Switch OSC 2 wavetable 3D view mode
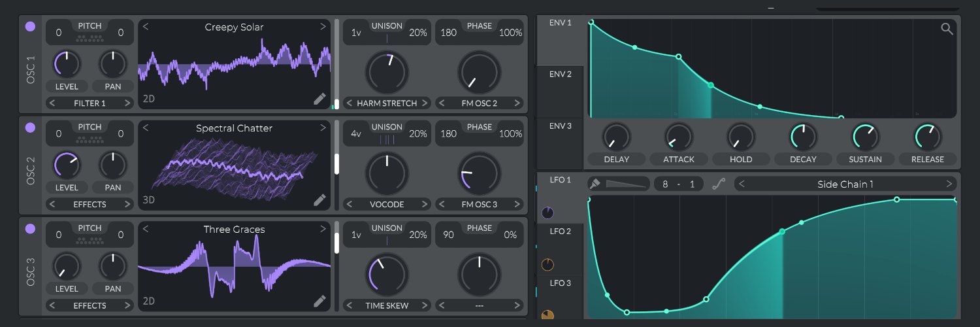 coord(149,199)
